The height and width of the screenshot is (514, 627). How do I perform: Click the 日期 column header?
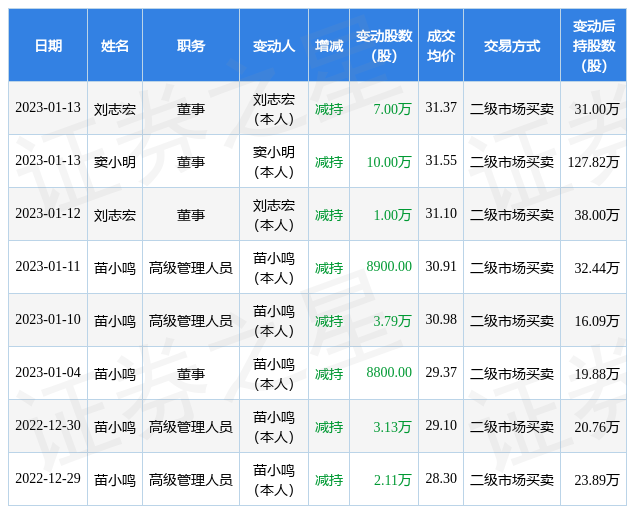click(x=48, y=46)
